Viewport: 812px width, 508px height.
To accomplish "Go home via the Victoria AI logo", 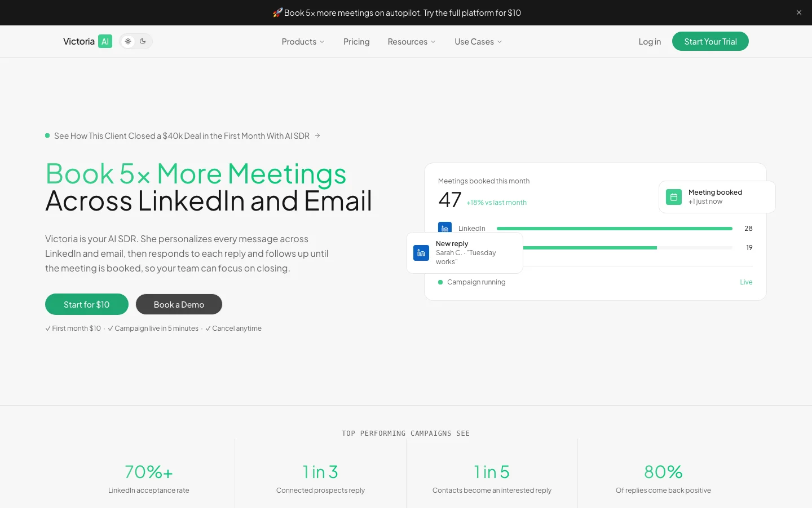I will click(x=87, y=41).
